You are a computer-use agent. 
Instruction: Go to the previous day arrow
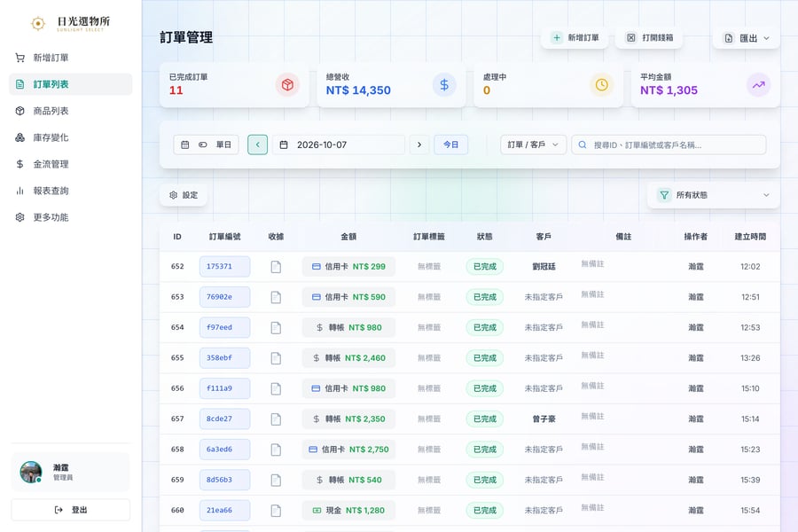[257, 145]
